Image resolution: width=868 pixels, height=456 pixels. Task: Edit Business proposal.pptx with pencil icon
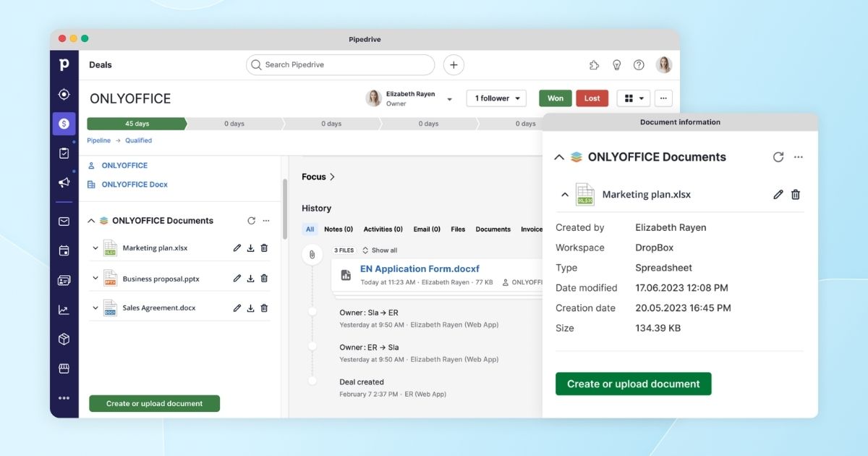tap(237, 278)
